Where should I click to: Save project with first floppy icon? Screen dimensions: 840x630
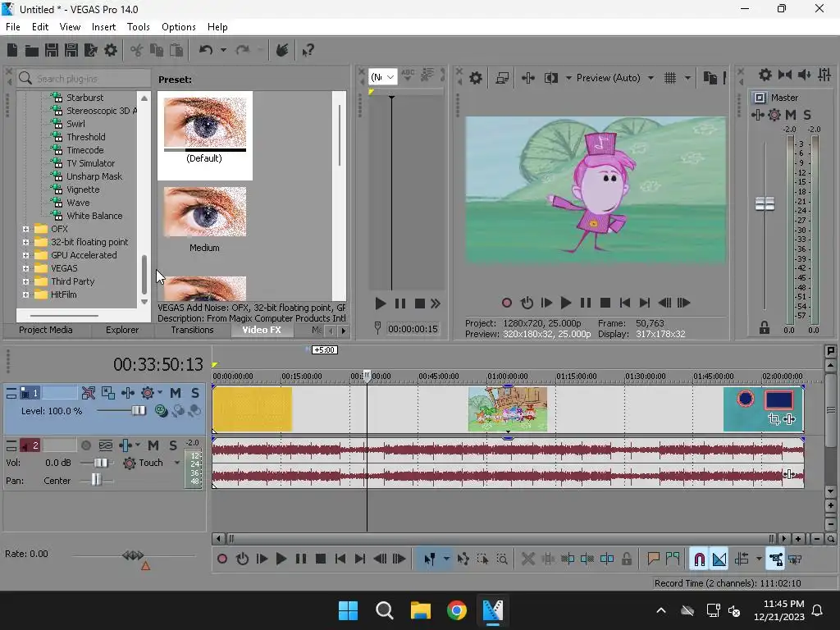point(52,50)
